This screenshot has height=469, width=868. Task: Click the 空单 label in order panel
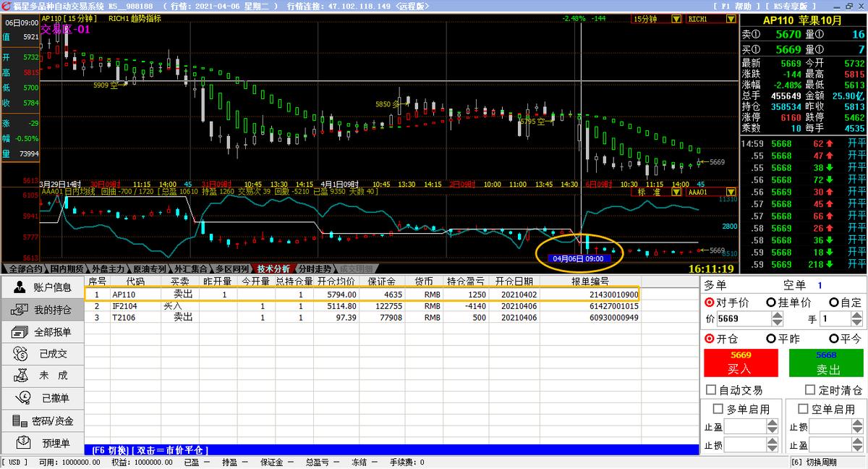tap(795, 284)
